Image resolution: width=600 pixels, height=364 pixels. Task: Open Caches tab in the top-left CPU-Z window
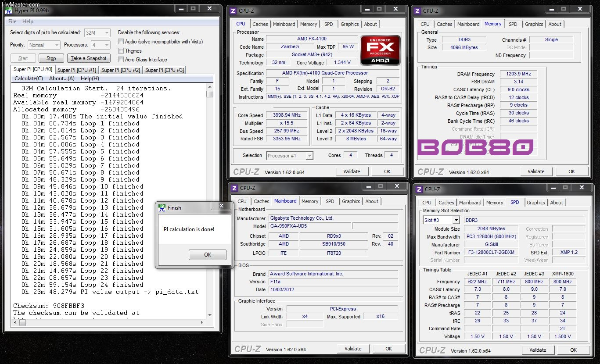coord(260,24)
